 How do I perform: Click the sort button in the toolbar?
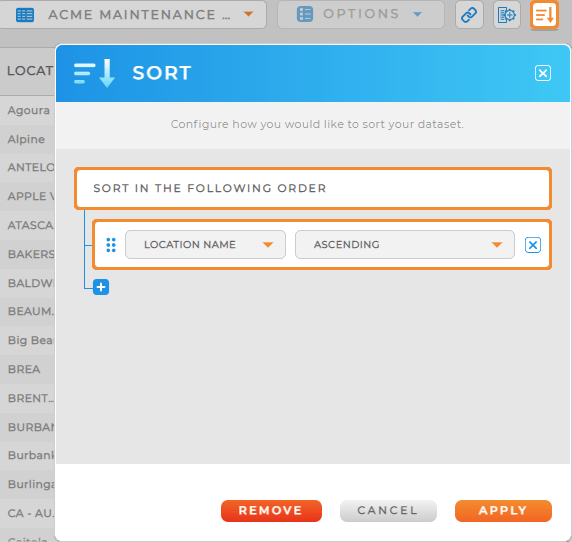[544, 15]
